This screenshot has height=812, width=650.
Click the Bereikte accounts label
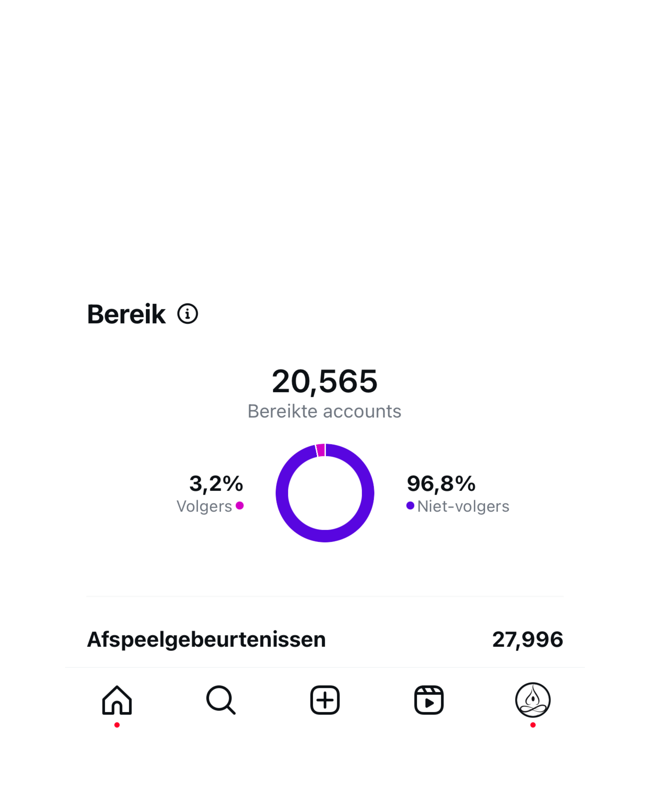(325, 411)
